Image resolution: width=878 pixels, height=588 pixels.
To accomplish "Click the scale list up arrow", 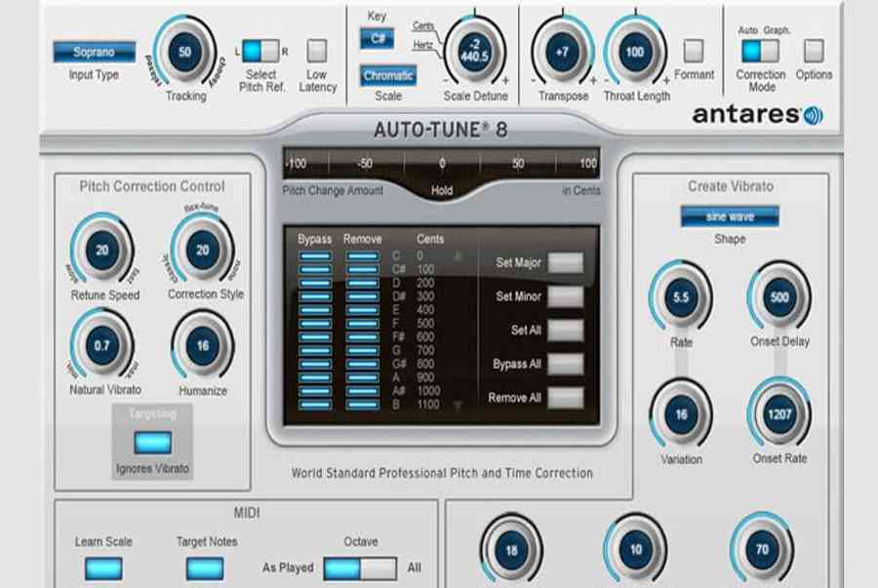I will (458, 256).
